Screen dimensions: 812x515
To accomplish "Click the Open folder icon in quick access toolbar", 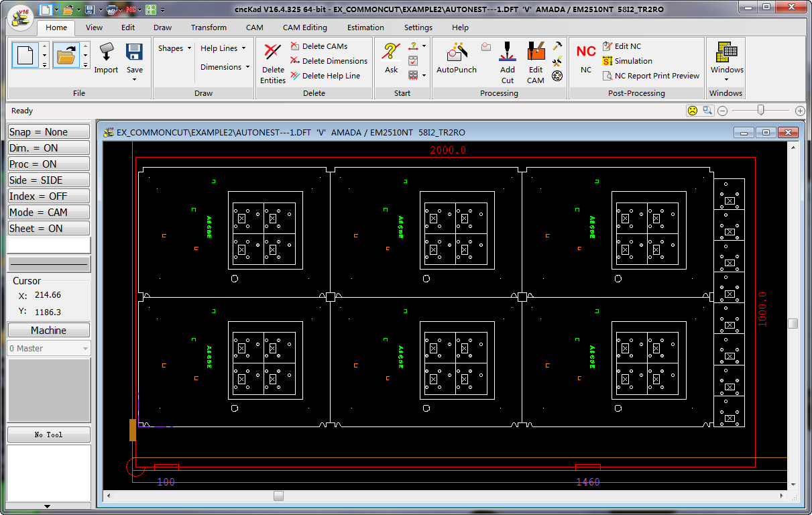I will [68, 9].
